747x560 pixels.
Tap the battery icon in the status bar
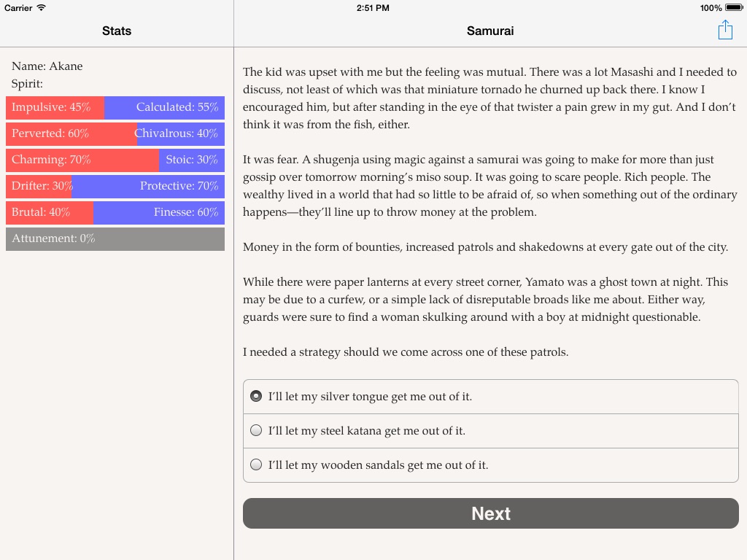coord(734,8)
